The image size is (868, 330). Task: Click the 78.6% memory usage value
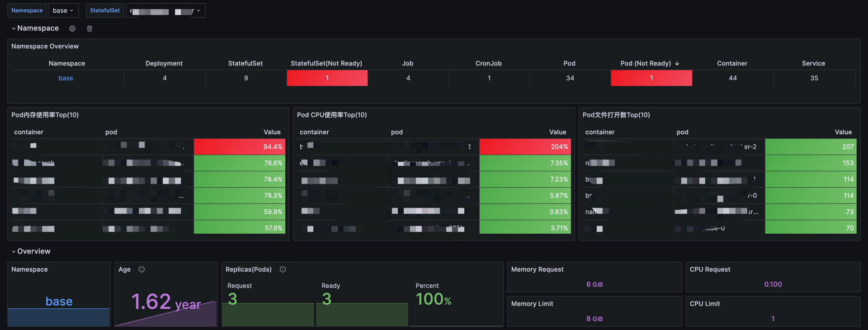coord(273,163)
